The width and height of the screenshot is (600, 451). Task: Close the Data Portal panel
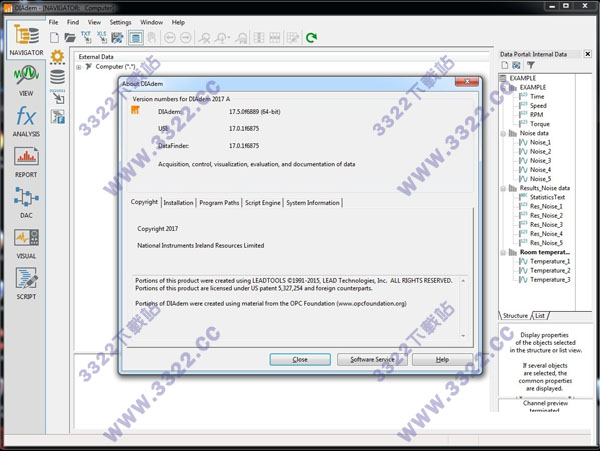point(588,54)
